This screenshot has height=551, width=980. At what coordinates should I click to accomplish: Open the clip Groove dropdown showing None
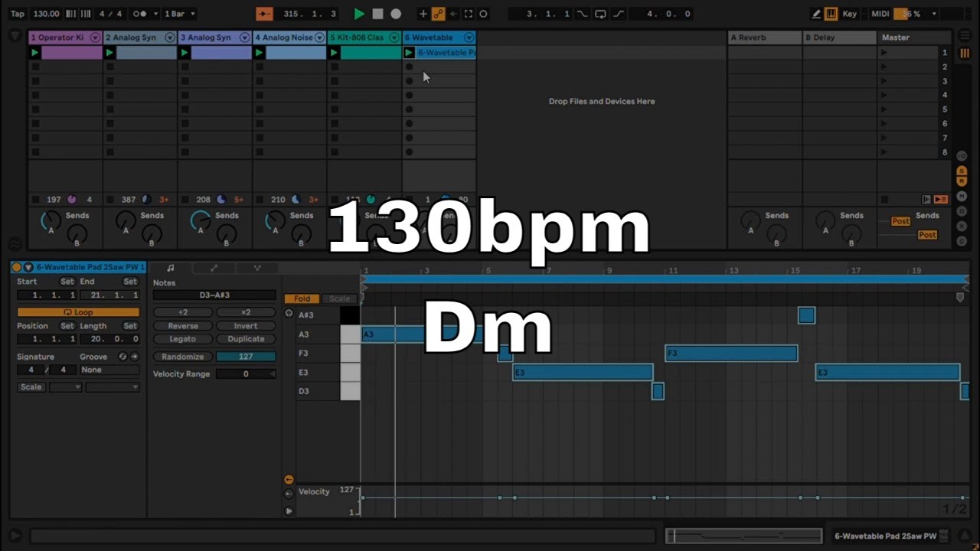(109, 370)
